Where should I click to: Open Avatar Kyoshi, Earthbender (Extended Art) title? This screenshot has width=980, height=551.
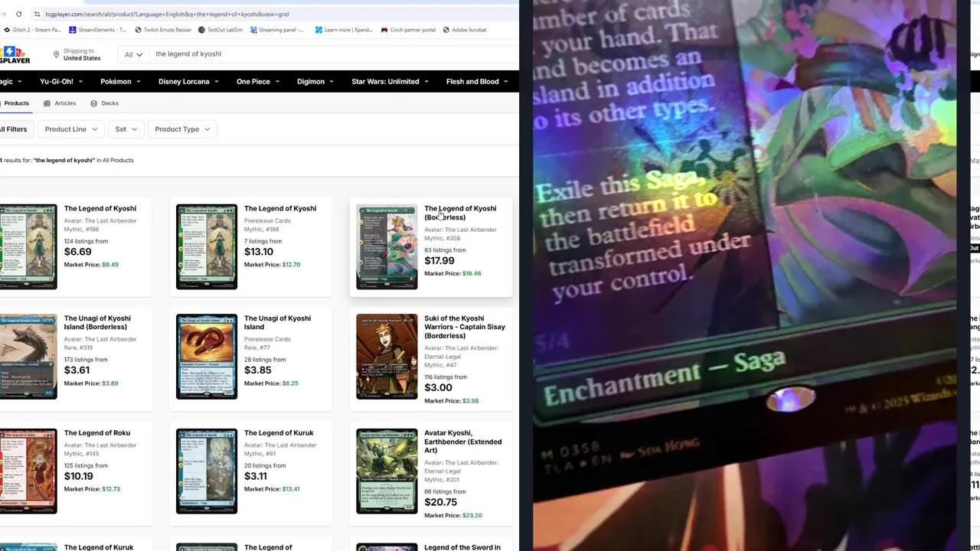click(x=463, y=442)
